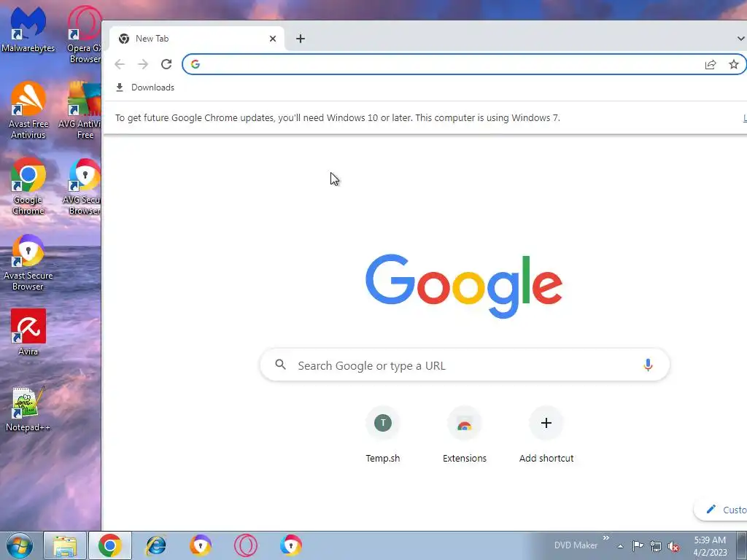Share this page icon in address bar
Image resolution: width=747 pixels, height=560 pixels.
tap(711, 64)
